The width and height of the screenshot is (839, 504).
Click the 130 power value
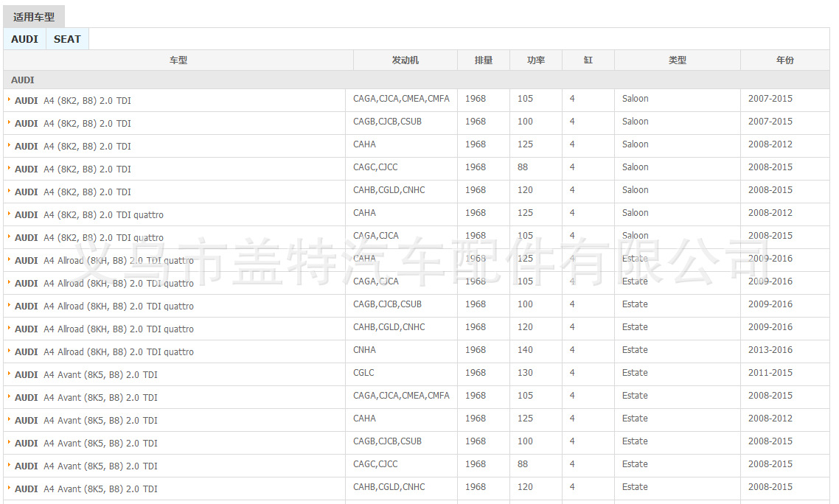(525, 373)
